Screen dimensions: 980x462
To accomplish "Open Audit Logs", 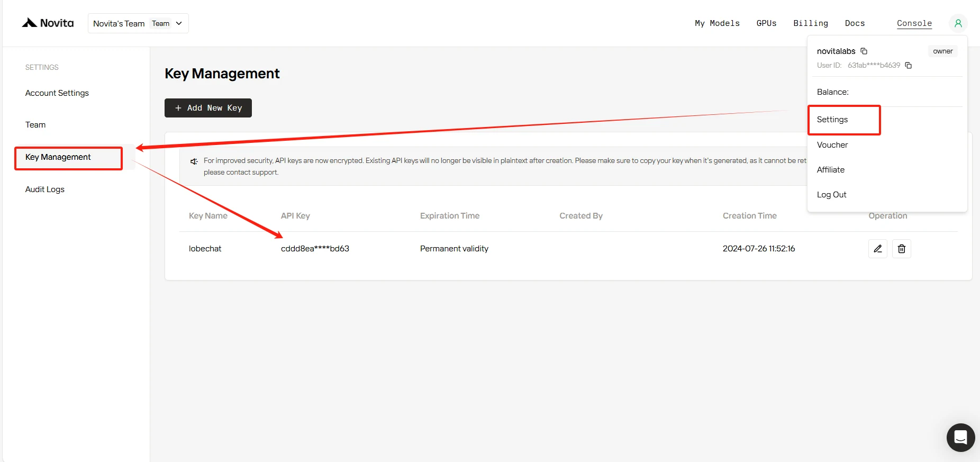I will click(x=45, y=189).
